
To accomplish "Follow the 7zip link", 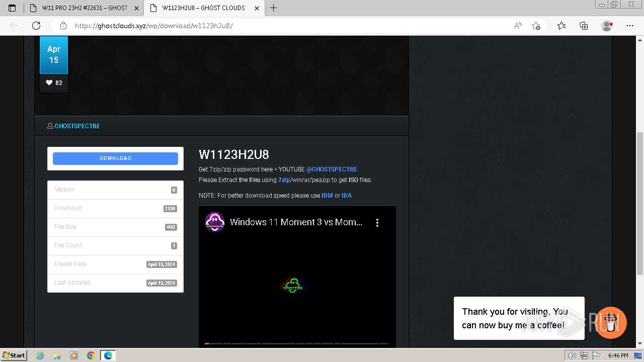I will (x=284, y=180).
